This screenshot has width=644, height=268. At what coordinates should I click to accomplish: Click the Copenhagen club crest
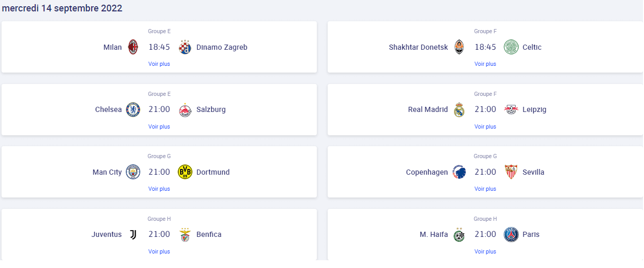point(459,172)
